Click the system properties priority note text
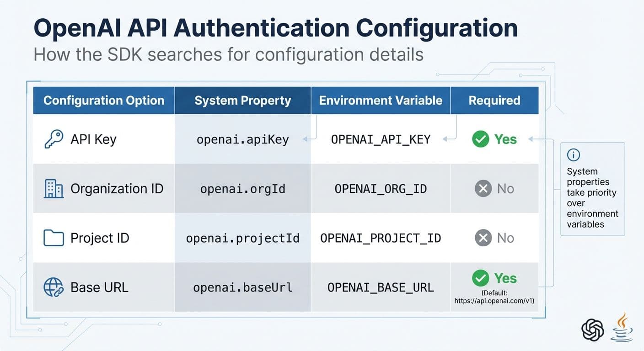This screenshot has width=644, height=351. tap(592, 197)
